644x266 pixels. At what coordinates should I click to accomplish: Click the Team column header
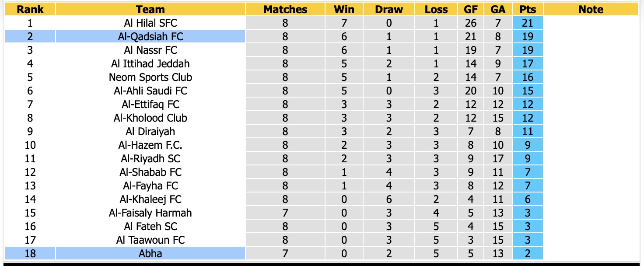coord(150,9)
